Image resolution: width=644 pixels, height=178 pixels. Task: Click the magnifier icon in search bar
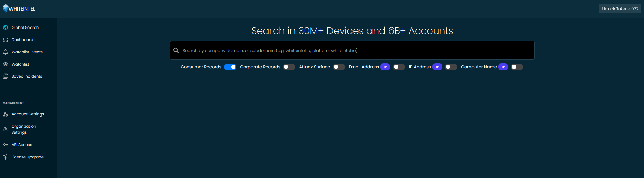(x=176, y=50)
